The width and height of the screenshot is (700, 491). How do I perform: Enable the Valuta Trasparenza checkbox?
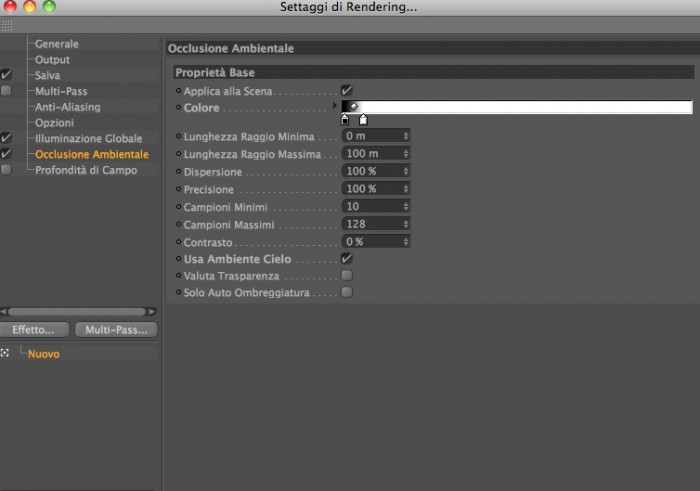click(x=347, y=275)
